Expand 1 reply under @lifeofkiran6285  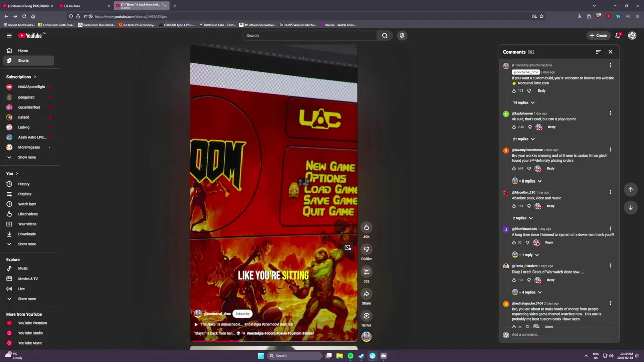coord(526,255)
